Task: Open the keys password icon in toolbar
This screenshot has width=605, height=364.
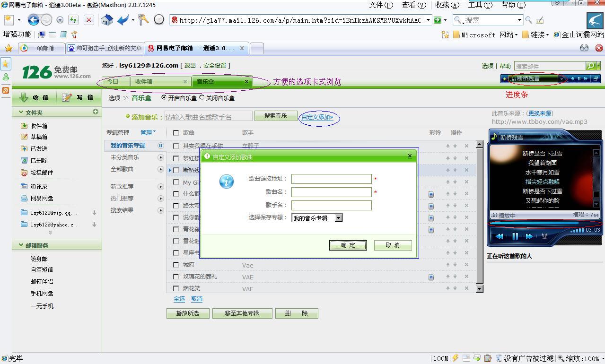Action: (143, 19)
